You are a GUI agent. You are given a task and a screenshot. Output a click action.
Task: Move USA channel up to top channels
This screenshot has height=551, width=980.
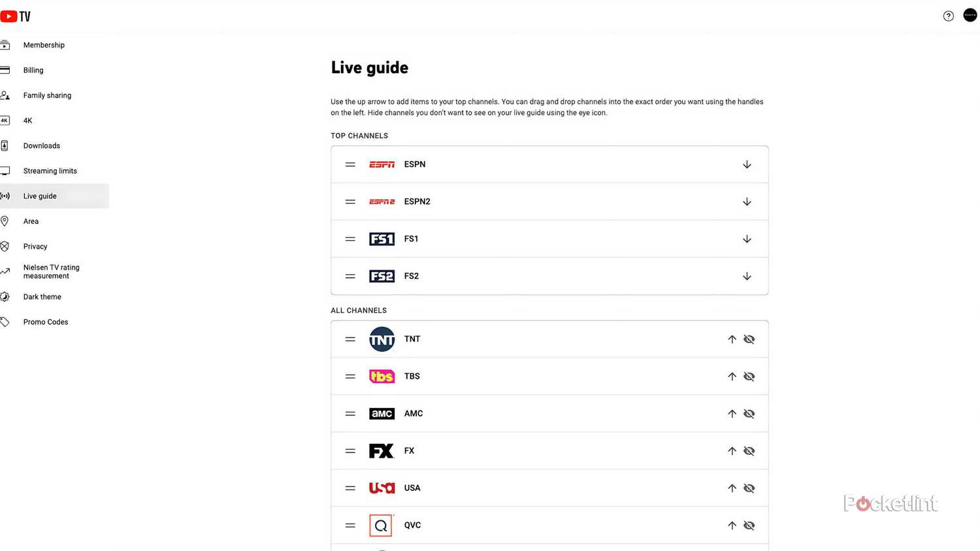(x=732, y=488)
